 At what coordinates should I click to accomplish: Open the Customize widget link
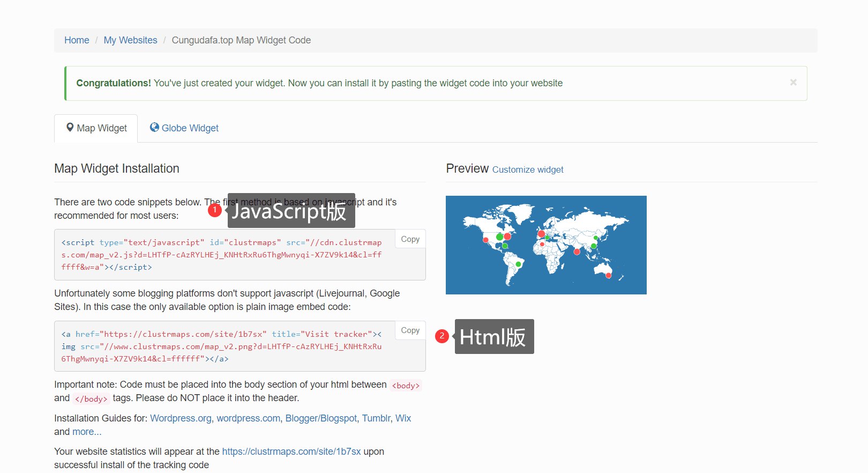tap(527, 169)
